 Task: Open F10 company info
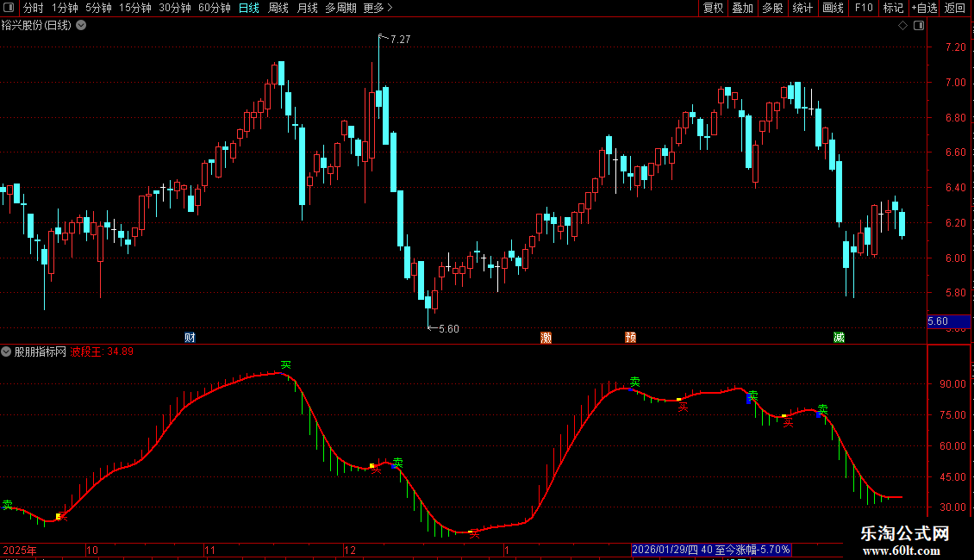864,8
